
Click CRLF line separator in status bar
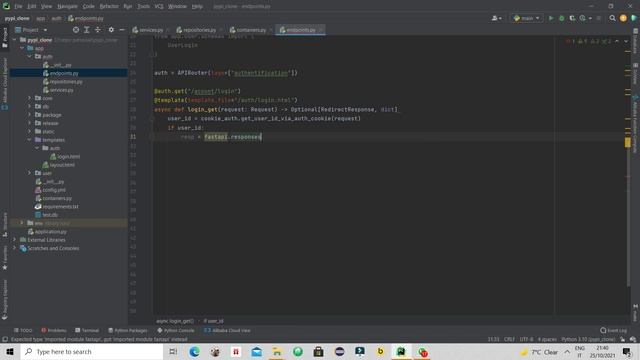[x=509, y=339]
